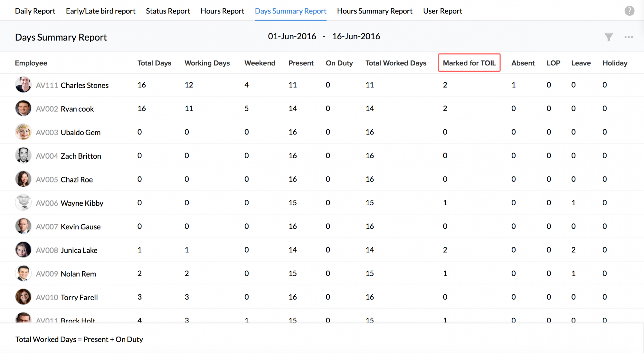Viewport: 644px width, 353px height.
Task: Open employee AV006 Wayne Kibby's row
Action: (x=82, y=203)
